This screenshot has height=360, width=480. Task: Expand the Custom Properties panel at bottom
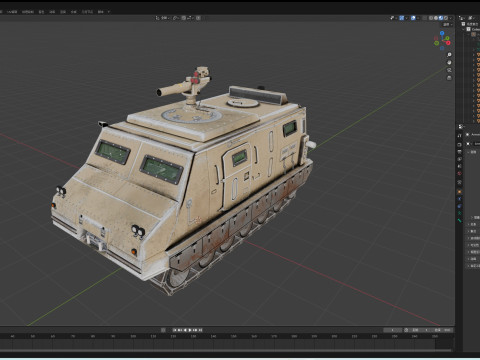click(x=473, y=266)
